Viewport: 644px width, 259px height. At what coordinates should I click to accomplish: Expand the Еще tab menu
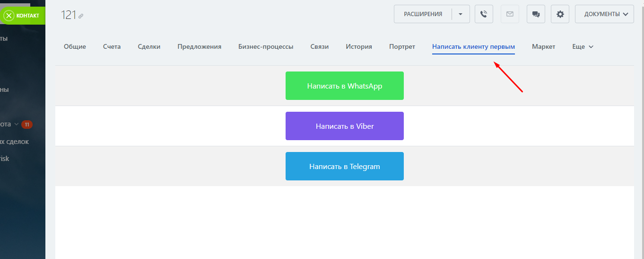582,46
